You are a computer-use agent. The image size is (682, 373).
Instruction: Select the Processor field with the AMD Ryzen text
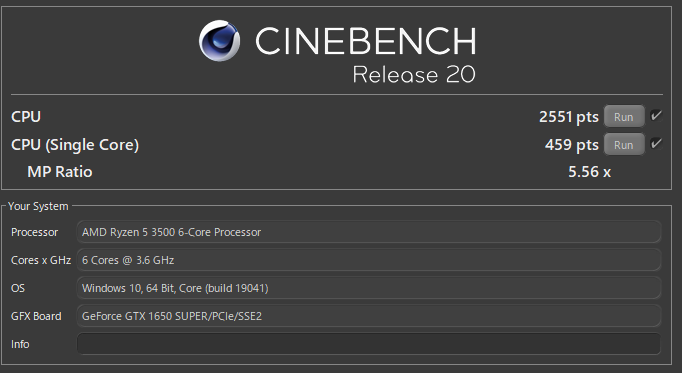click(369, 232)
